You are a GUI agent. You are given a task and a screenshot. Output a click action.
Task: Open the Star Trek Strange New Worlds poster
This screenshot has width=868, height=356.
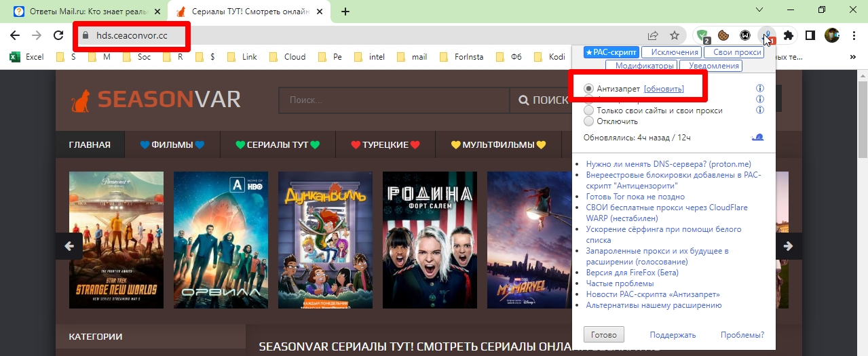pyautogui.click(x=116, y=240)
